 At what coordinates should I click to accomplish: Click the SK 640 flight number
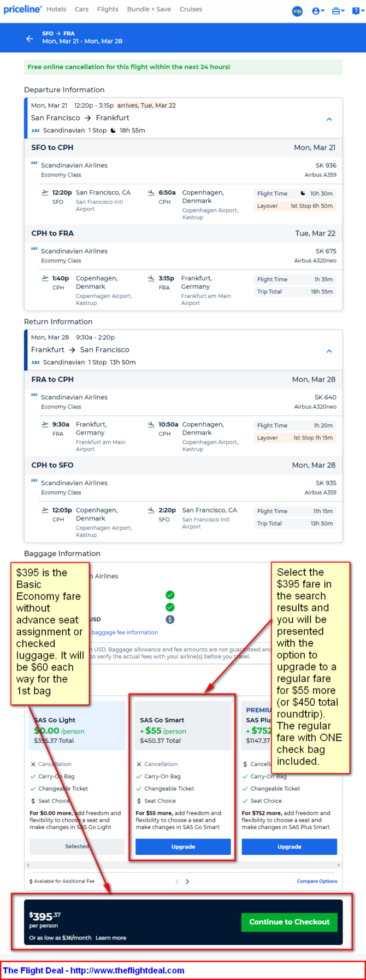(x=326, y=397)
